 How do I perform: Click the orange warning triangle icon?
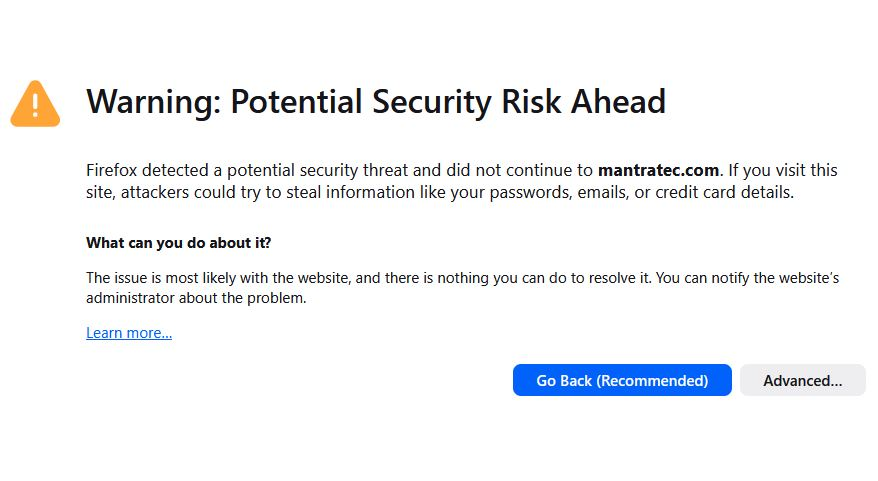tap(35, 104)
